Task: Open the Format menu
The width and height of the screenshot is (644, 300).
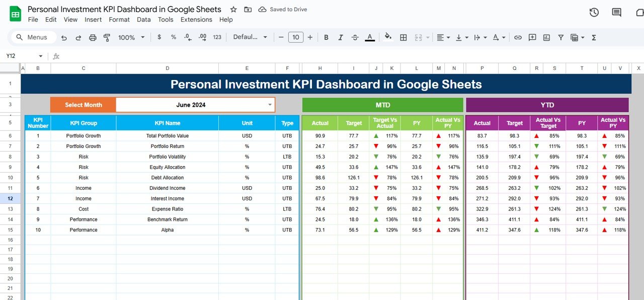Action: [119, 20]
